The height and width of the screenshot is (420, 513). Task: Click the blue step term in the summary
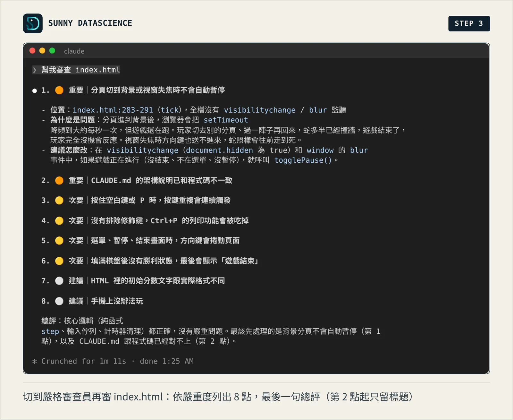coord(50,331)
